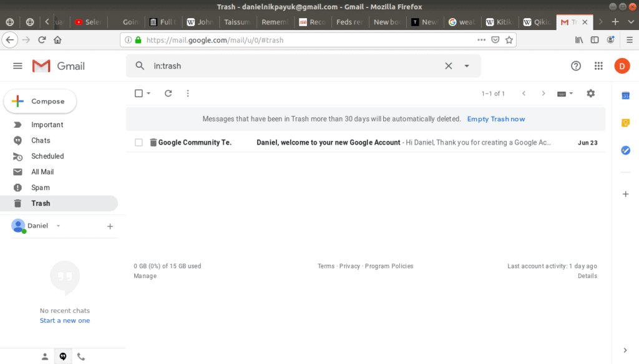Click the search magnifier icon
Image resolution: width=639 pixels, height=364 pixels.
[x=140, y=66]
